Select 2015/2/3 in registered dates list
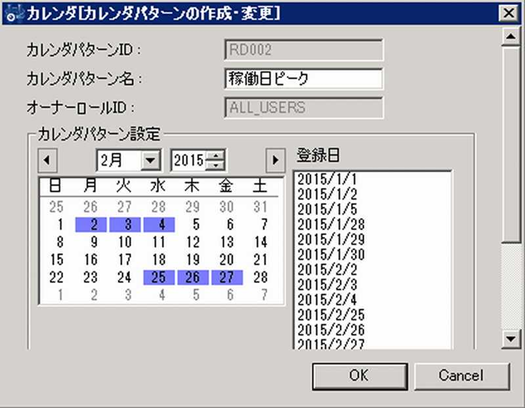 tap(327, 285)
